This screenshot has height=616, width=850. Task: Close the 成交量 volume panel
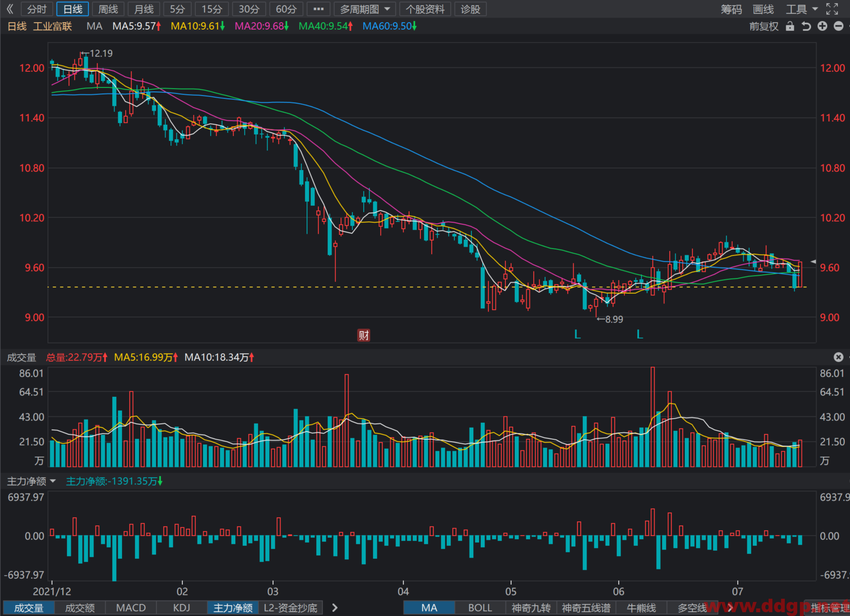pos(838,357)
